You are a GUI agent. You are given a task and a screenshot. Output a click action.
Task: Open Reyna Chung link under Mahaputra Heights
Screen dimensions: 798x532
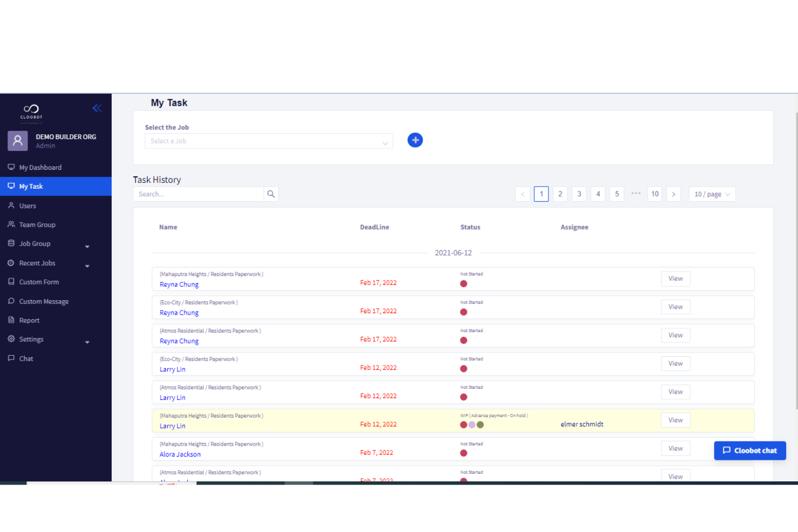[x=179, y=285]
